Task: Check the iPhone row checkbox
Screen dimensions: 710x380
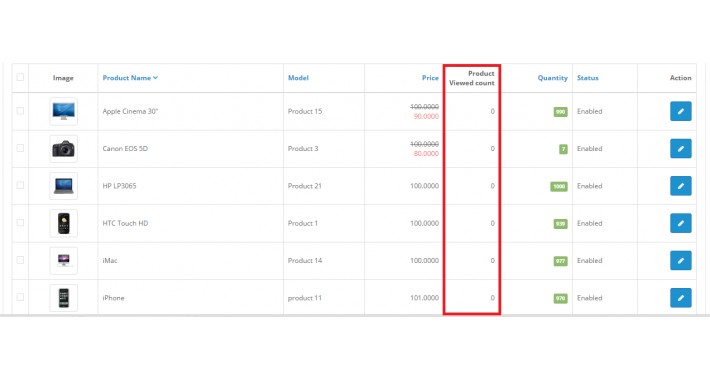Action: click(x=20, y=297)
